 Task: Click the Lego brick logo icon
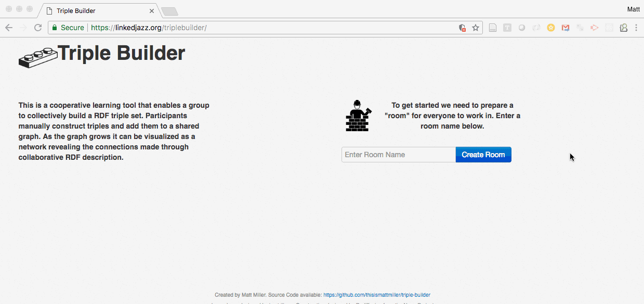(x=38, y=57)
